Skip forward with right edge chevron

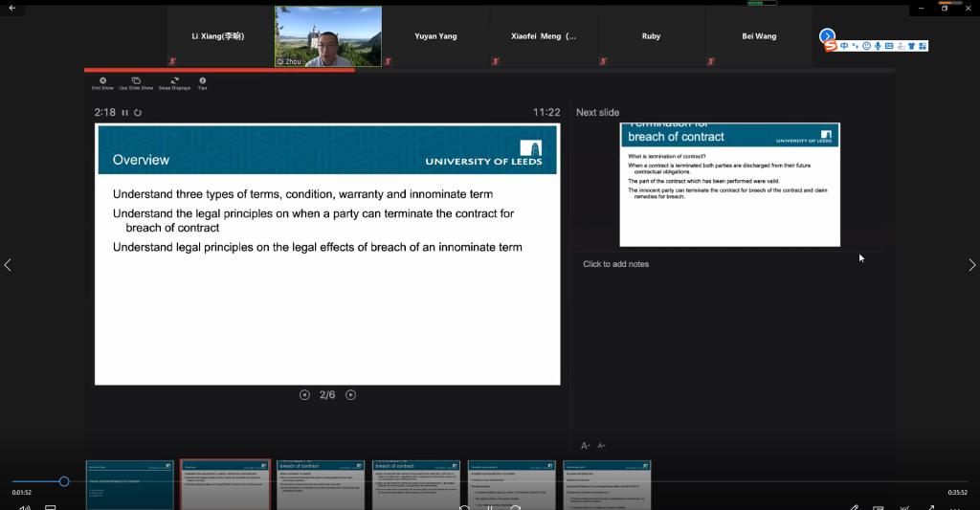pos(971,265)
